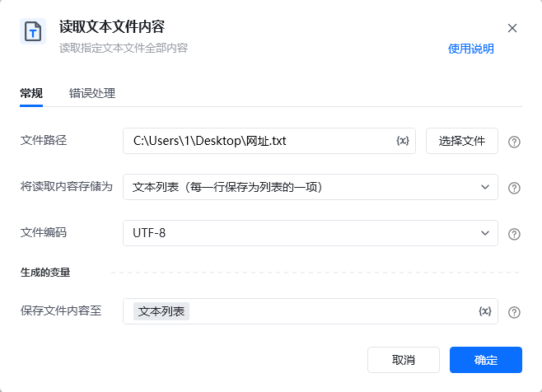Switch to the 常规 tab

(x=31, y=93)
